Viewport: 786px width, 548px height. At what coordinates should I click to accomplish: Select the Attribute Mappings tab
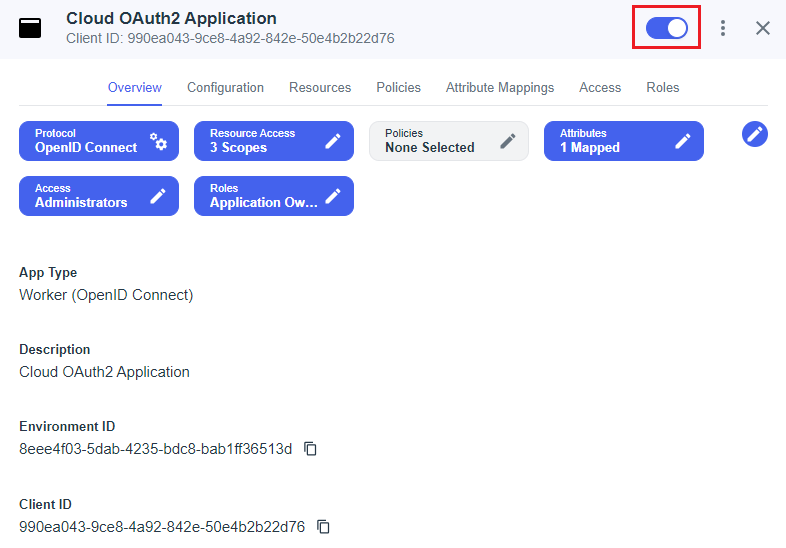(500, 88)
